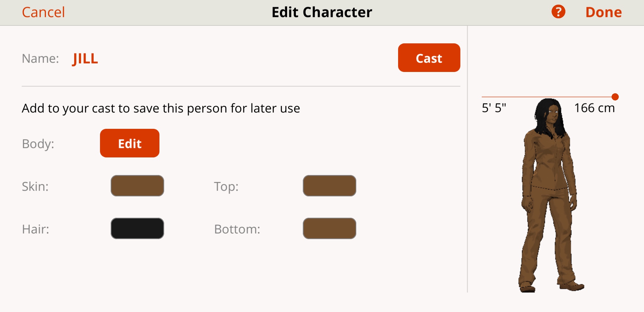This screenshot has height=312, width=644.
Task: Click the Body: label
Action: tap(38, 144)
